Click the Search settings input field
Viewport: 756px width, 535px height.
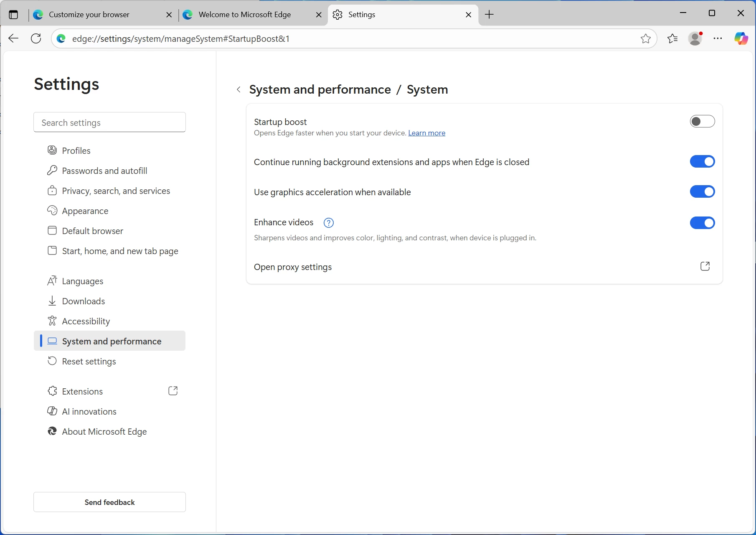point(109,122)
